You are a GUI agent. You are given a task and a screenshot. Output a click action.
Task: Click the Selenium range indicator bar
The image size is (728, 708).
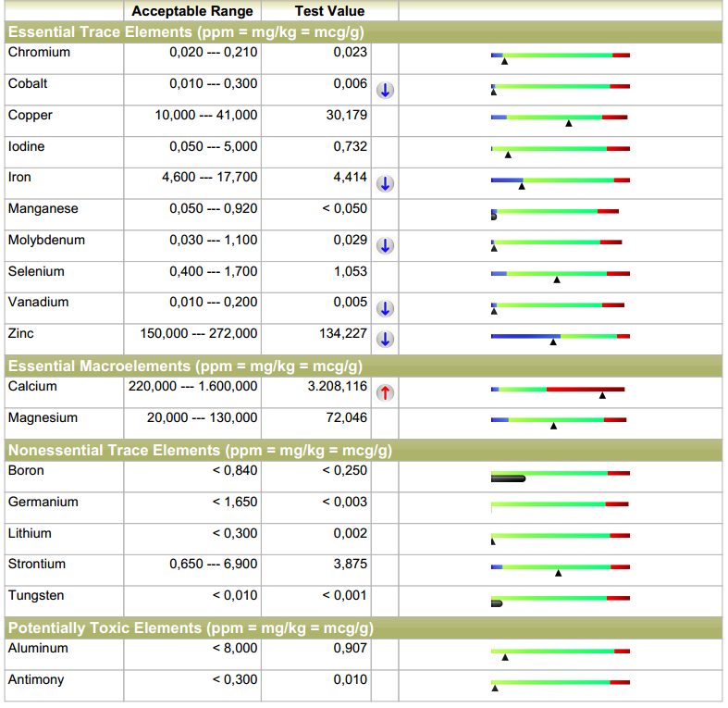pyautogui.click(x=561, y=274)
